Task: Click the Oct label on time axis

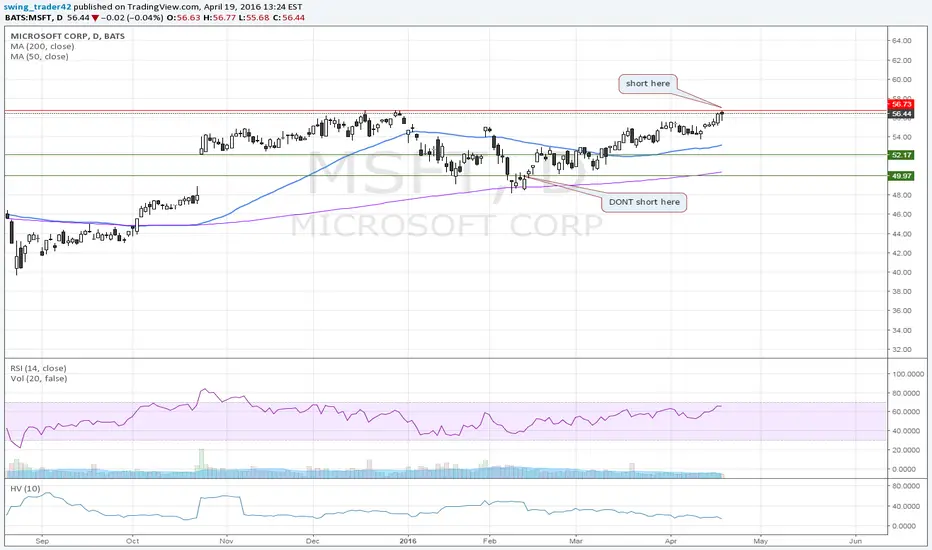Action: (x=133, y=541)
